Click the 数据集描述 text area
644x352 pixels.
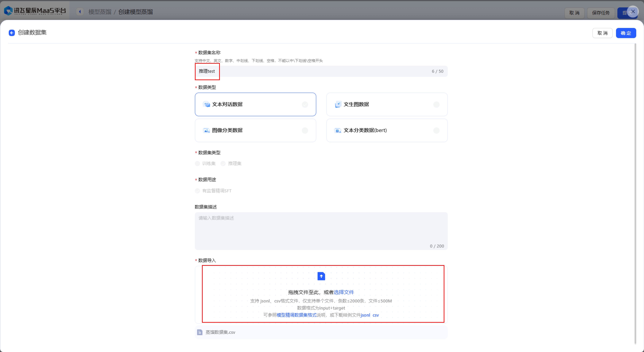(x=321, y=231)
